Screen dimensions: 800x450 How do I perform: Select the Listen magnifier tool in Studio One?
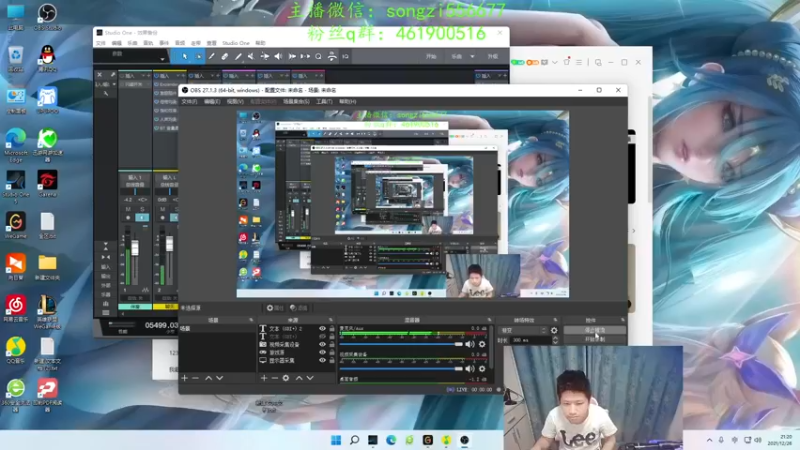coord(318,57)
